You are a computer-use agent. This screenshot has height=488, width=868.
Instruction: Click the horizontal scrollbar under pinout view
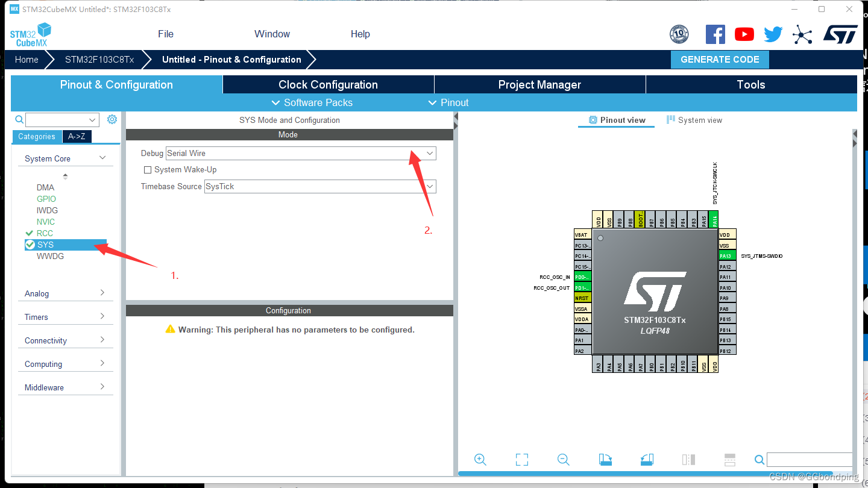645,473
